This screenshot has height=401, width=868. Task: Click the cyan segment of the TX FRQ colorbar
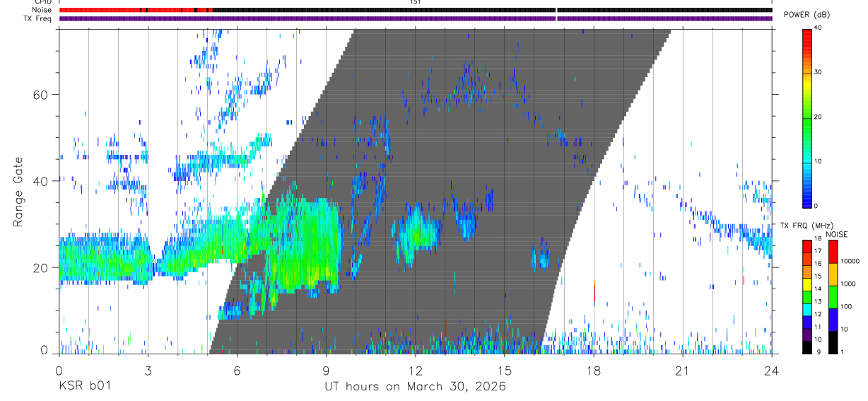(807, 310)
